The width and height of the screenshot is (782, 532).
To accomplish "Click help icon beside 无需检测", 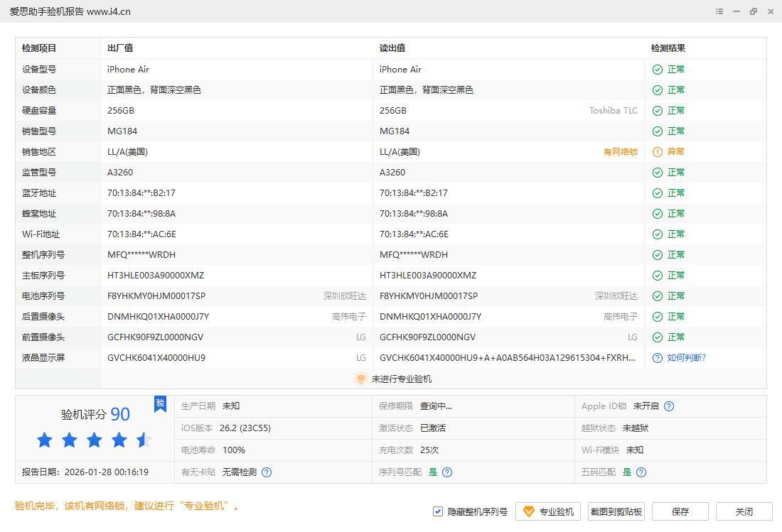I will (x=267, y=472).
